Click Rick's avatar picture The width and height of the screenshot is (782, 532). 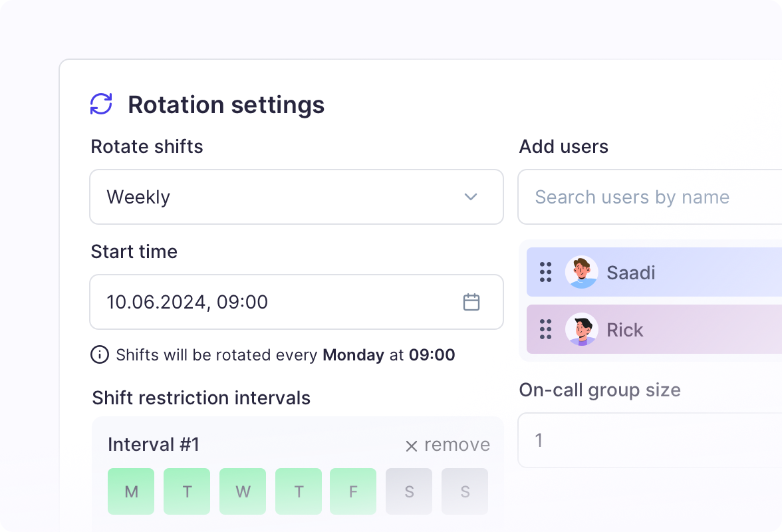pyautogui.click(x=582, y=330)
